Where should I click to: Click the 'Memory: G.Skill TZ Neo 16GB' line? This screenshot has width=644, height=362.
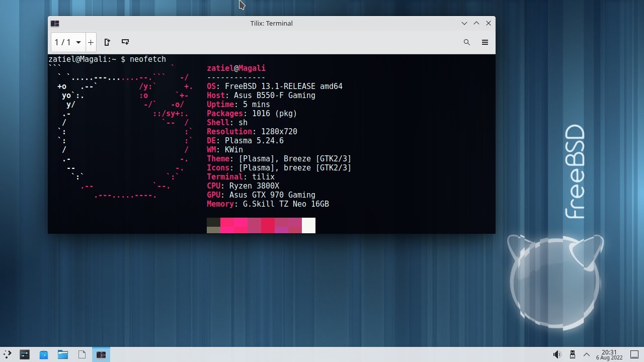click(x=268, y=204)
